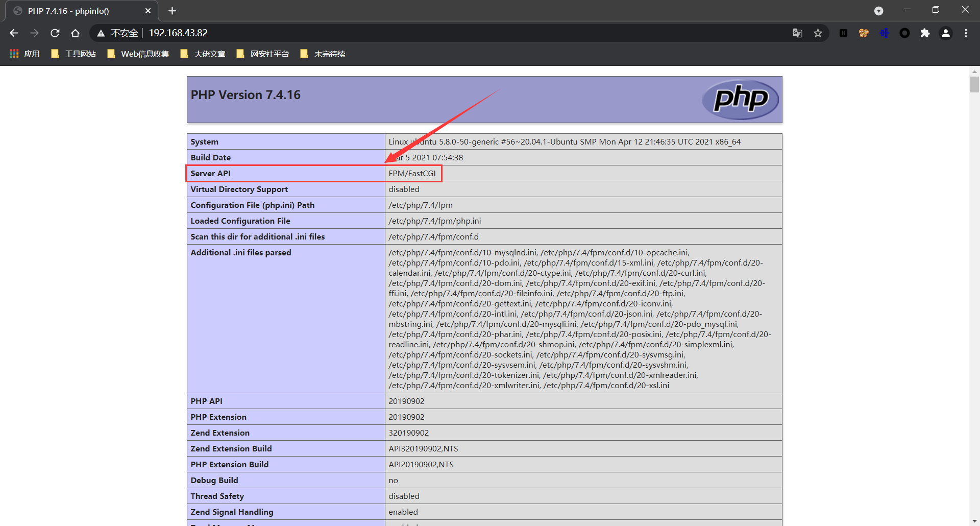Open the 工具网站 bookmark folder

[73, 54]
